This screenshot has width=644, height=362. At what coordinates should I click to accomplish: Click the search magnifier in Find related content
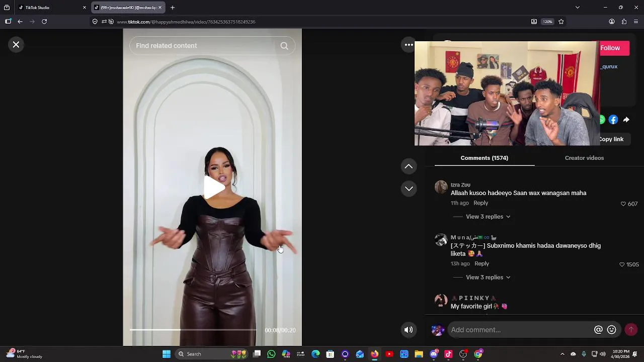[284, 46]
